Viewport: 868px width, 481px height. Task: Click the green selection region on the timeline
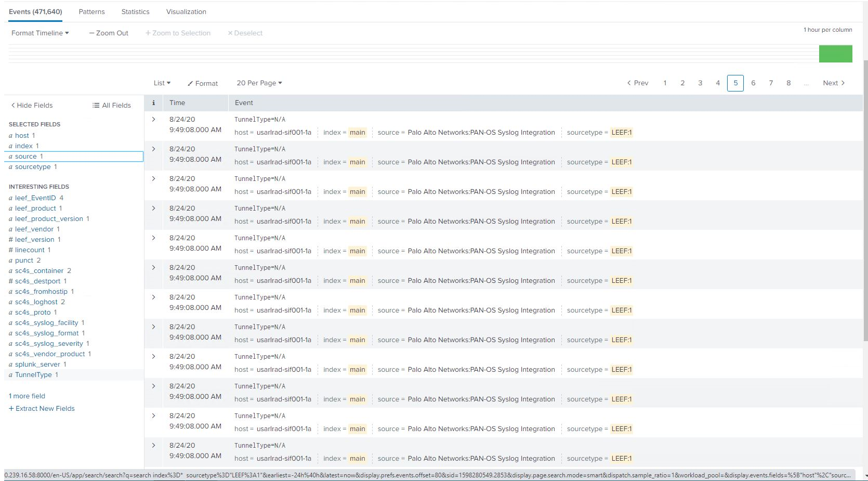(x=835, y=54)
